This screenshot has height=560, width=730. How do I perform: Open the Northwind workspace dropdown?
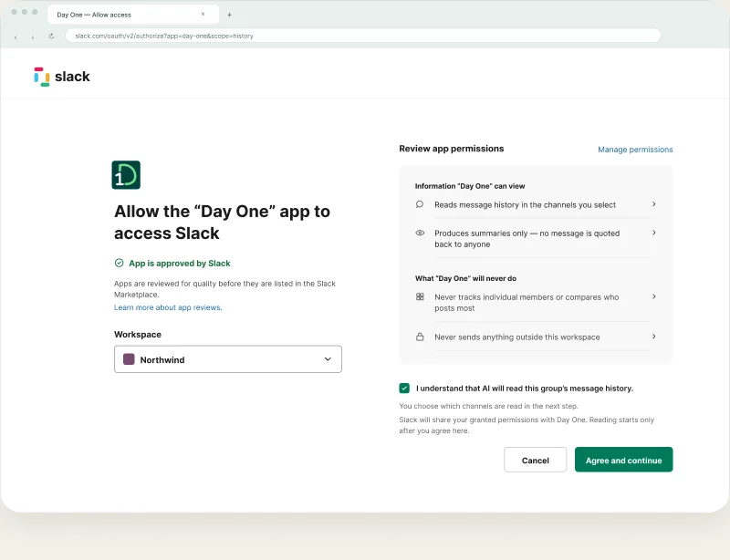tap(228, 359)
